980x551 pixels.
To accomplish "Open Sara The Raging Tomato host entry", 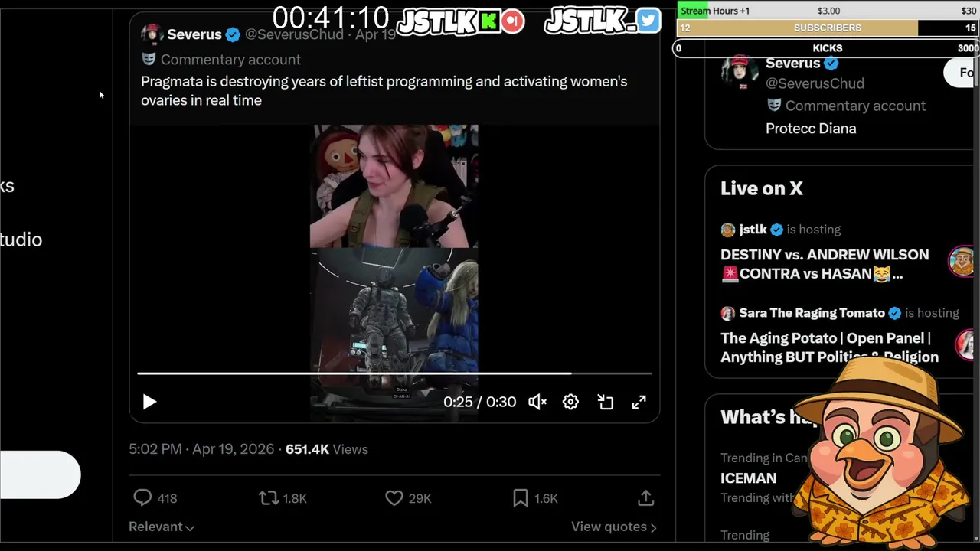I will [x=840, y=313].
